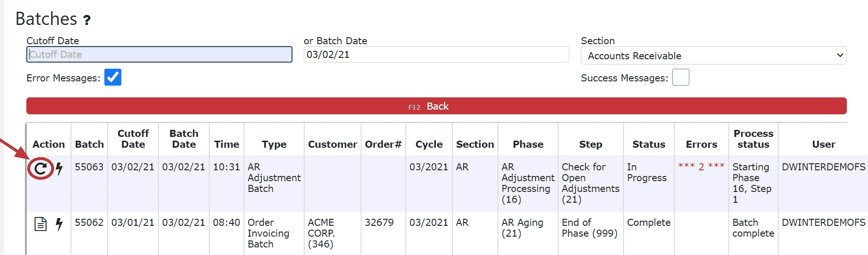Click the red F12 Back button
The width and height of the screenshot is (868, 255).
(x=436, y=106)
